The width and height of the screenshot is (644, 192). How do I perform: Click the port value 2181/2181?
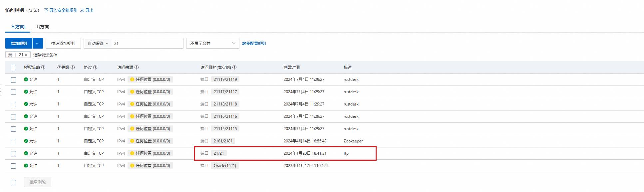pos(223,141)
